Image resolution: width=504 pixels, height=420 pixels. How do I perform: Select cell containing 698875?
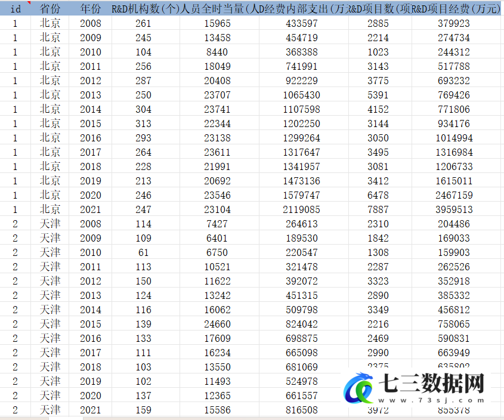pyautogui.click(x=304, y=338)
